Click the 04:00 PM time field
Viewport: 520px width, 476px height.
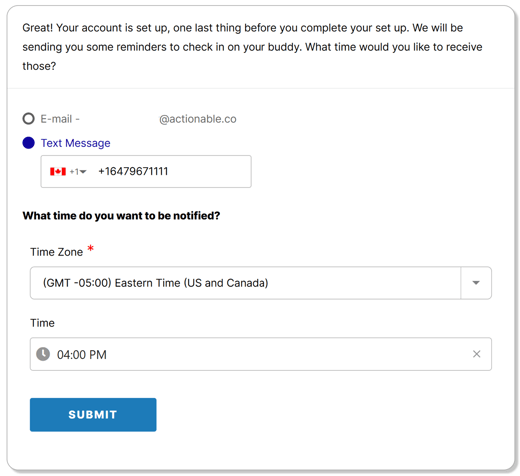(261, 354)
